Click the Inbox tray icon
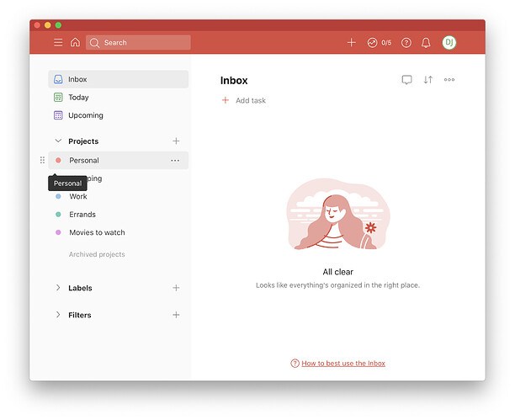This screenshot has height=420, width=515. [x=58, y=79]
